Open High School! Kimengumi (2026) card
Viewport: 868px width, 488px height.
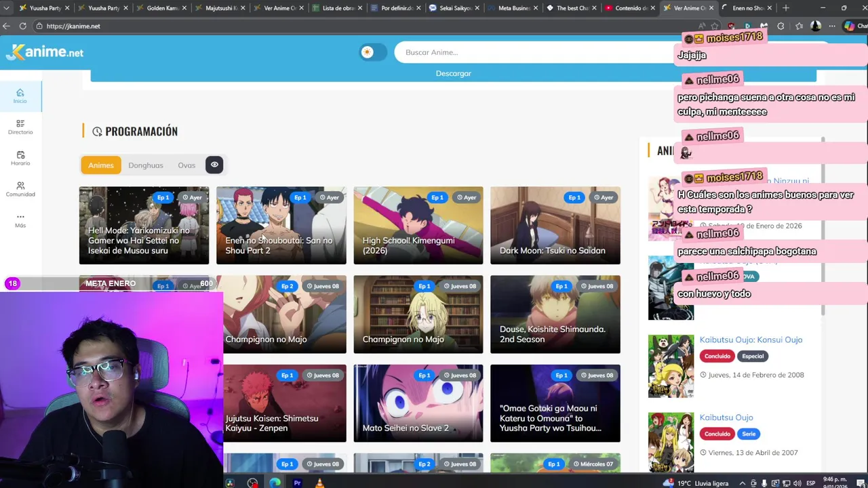pyautogui.click(x=418, y=225)
